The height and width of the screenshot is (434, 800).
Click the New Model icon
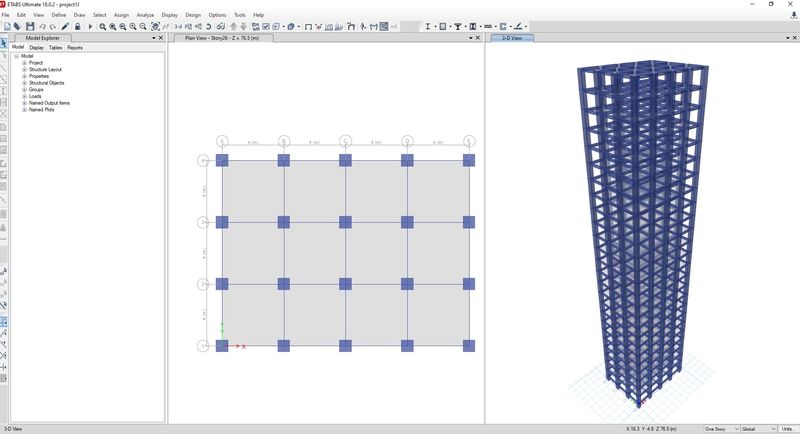click(6, 26)
